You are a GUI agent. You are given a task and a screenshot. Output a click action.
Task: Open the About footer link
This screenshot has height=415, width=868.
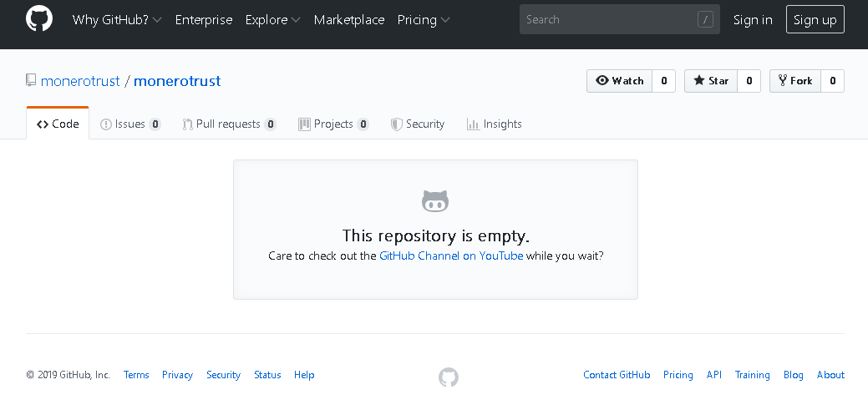[x=830, y=375]
